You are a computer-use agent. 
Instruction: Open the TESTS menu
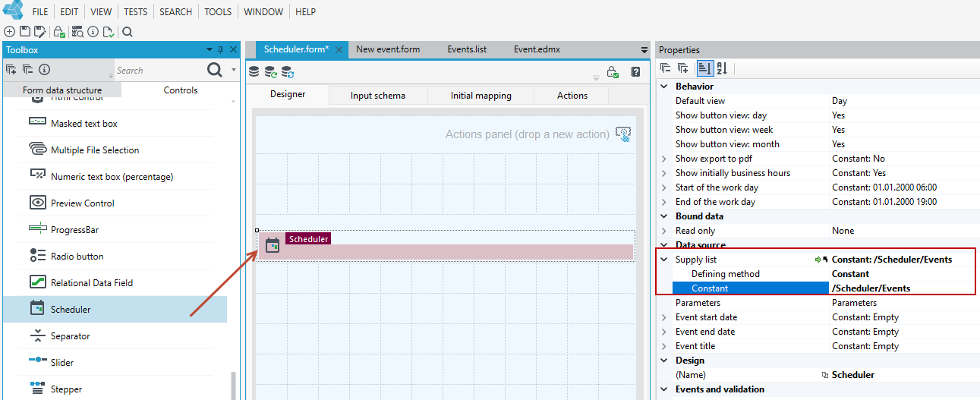click(135, 12)
